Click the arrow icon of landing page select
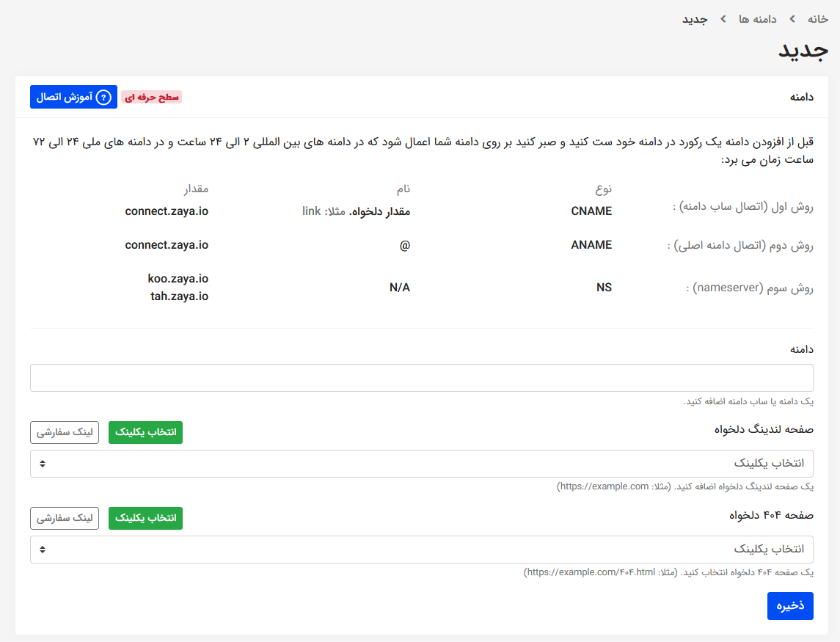The width and height of the screenshot is (840, 642). coord(43,464)
